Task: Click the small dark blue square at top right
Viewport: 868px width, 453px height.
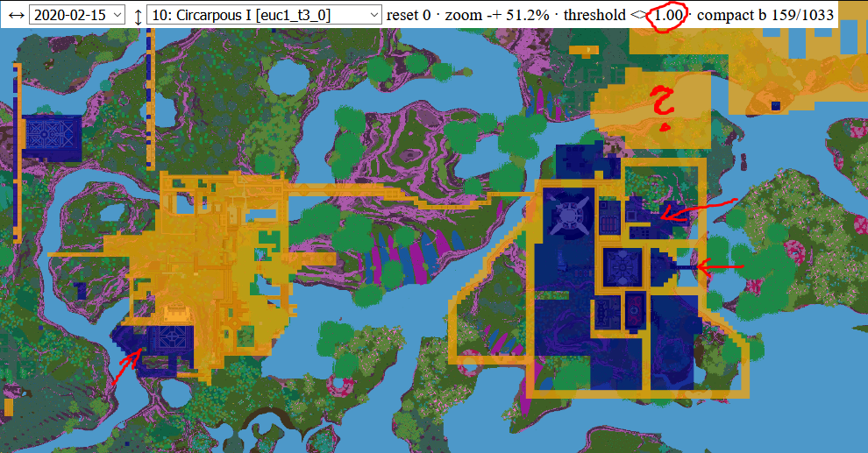Action: pos(775,106)
